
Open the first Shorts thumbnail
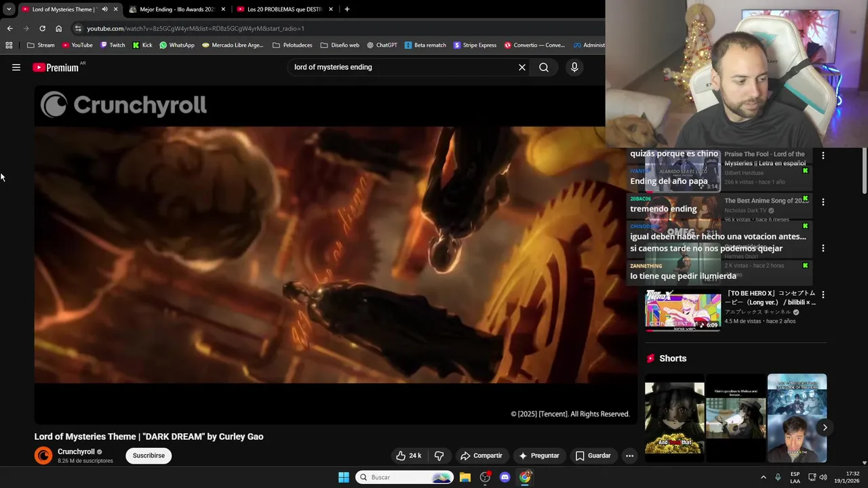(675, 418)
